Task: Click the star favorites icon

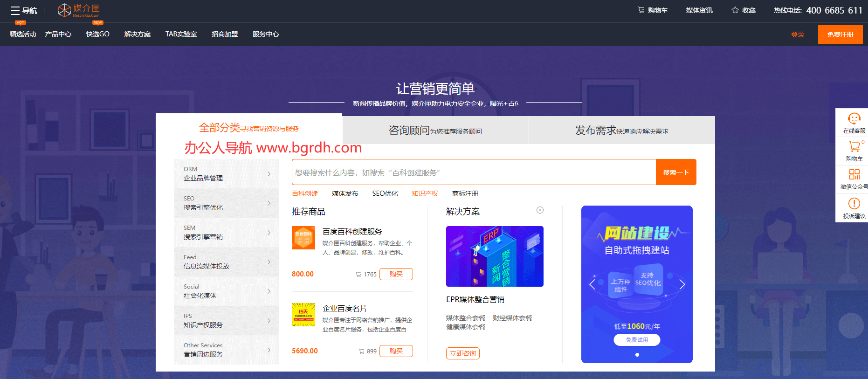Action: tap(735, 10)
